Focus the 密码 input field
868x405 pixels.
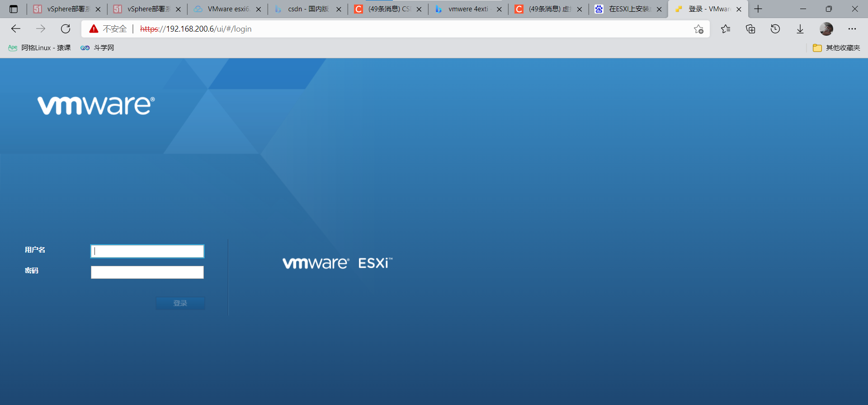(147, 272)
